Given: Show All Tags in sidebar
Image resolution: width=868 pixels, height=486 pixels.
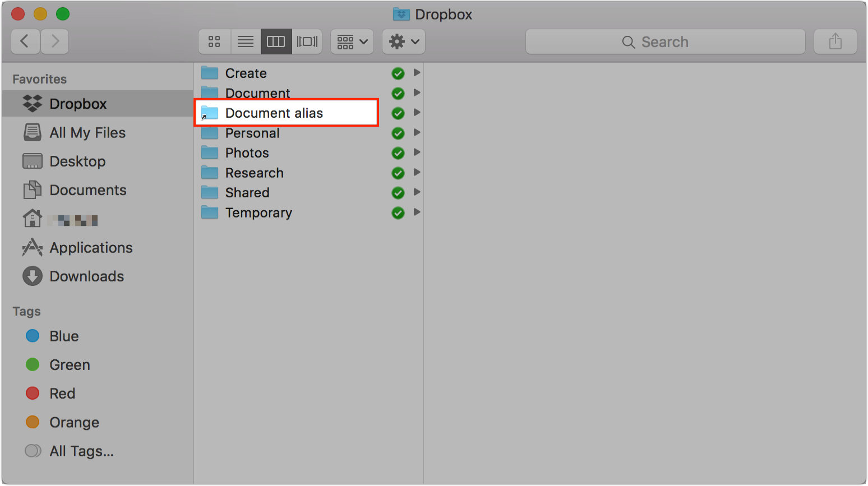Looking at the screenshot, I should 81,451.
